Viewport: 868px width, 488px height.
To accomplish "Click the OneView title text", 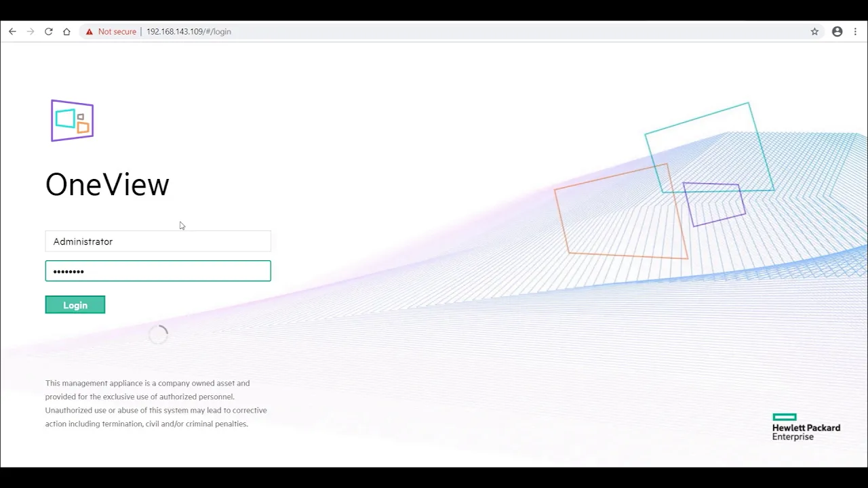I will point(107,184).
